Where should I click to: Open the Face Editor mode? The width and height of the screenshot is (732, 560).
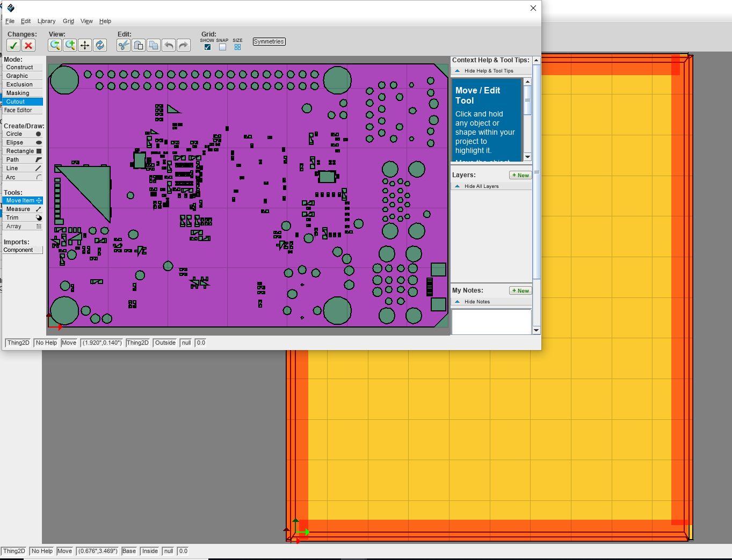(x=23, y=110)
